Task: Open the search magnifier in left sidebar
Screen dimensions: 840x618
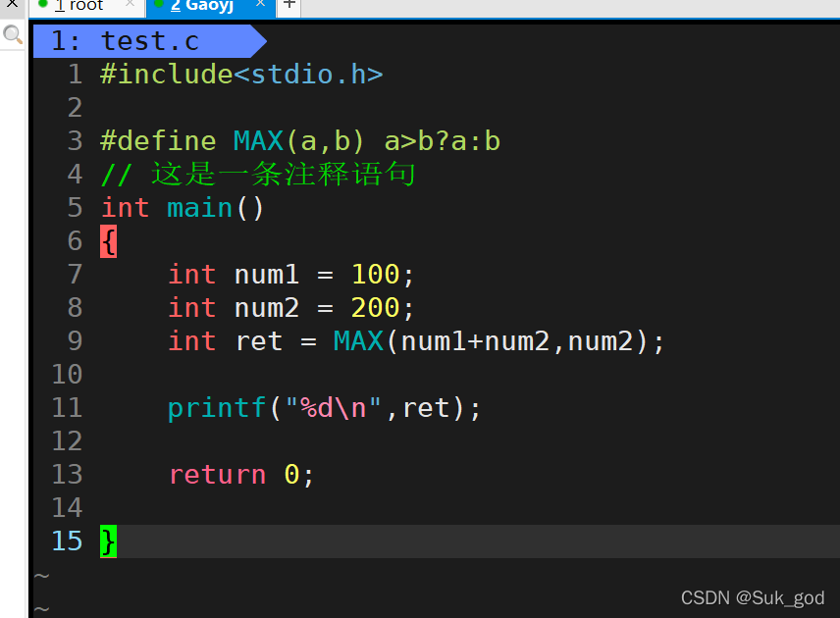Action: (13, 34)
